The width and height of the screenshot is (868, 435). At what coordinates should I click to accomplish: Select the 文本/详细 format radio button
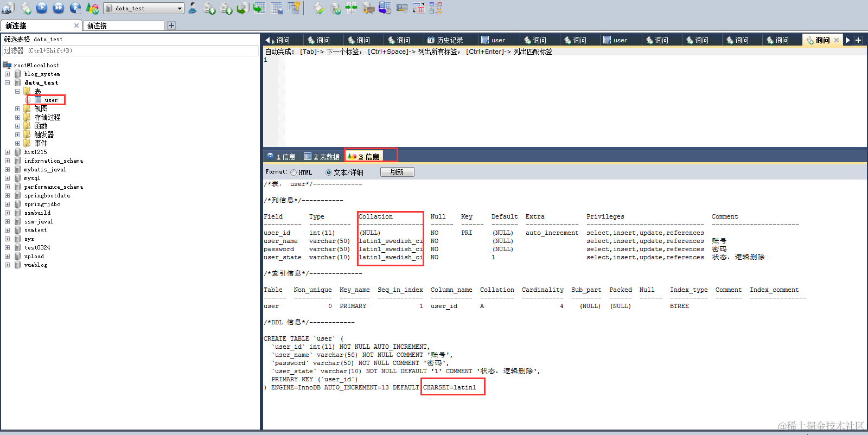(x=329, y=172)
